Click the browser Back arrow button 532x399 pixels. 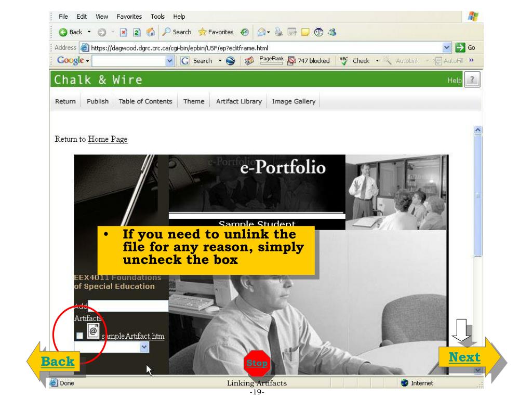click(71, 32)
